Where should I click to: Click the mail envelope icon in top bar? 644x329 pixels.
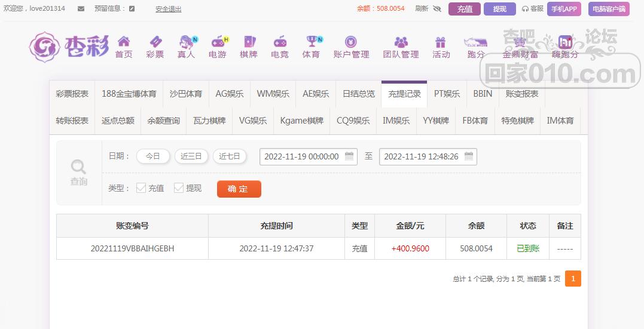81,9
